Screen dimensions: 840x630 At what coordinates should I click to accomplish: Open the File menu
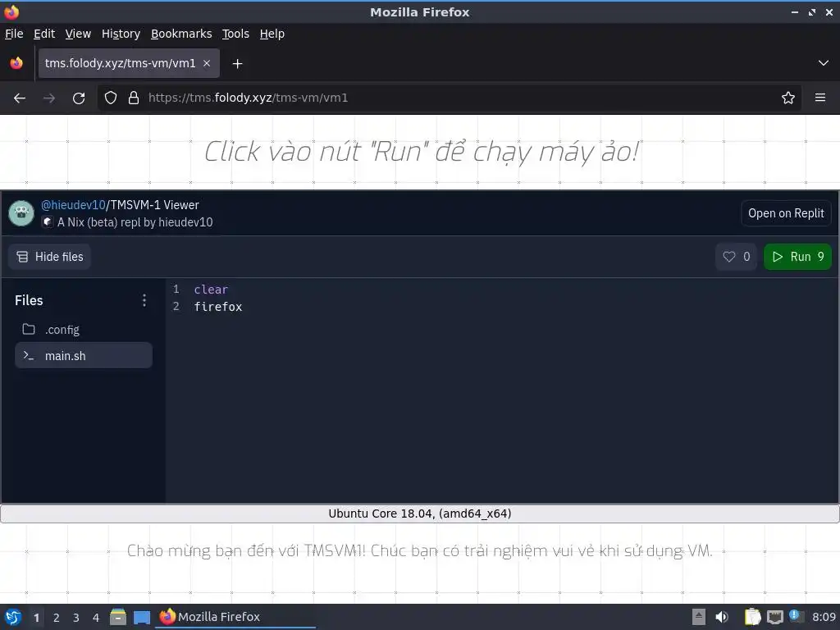pos(14,34)
